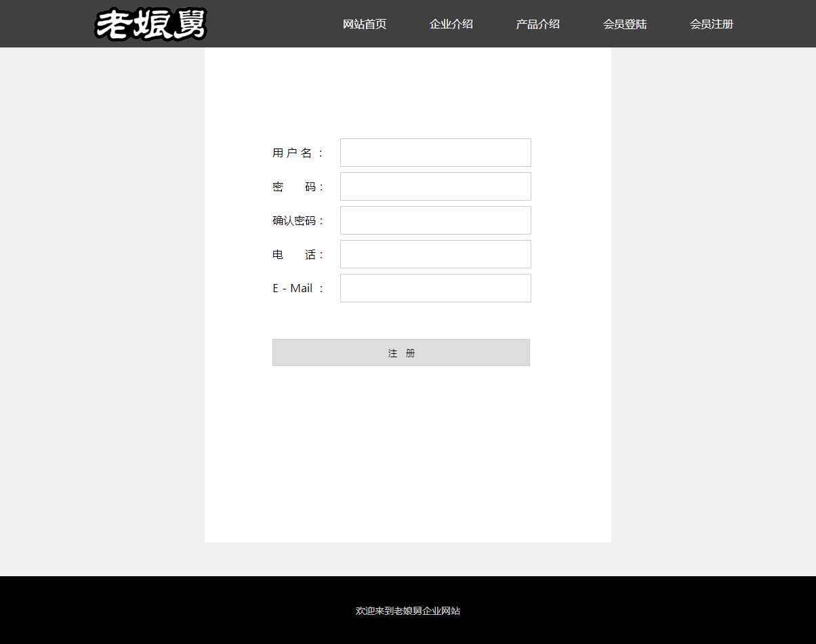Click the 密码 label text
Viewport: 816px width, 644px height.
tap(298, 187)
